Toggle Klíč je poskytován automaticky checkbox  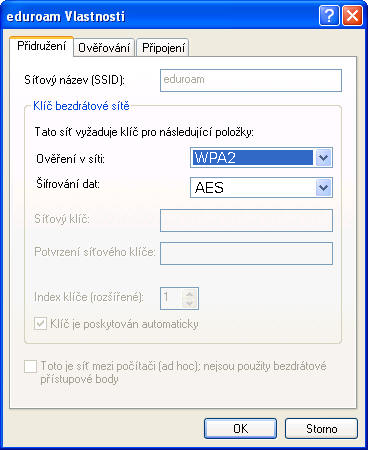pyautogui.click(x=40, y=323)
